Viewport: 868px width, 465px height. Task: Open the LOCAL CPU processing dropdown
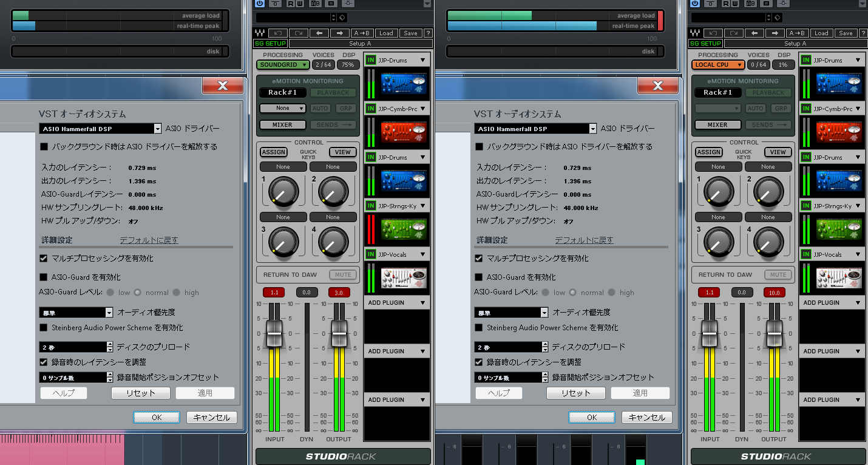[x=718, y=64]
